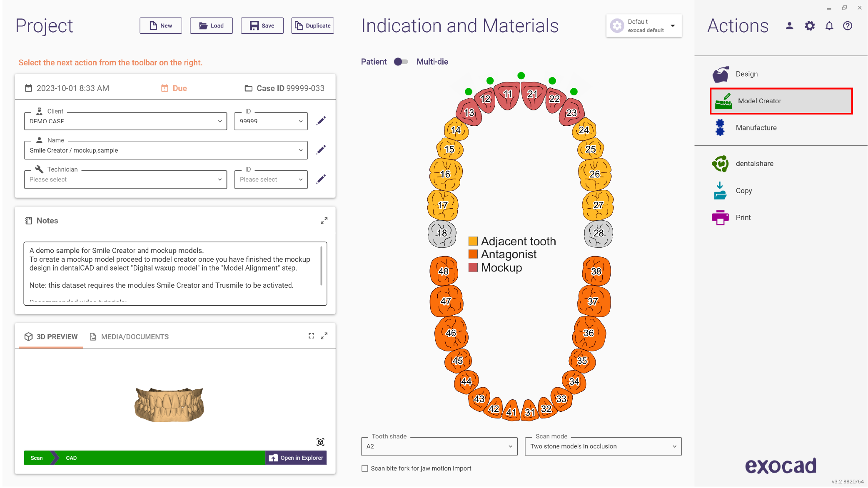
Task: Click the notifications bell icon
Action: [x=829, y=26]
